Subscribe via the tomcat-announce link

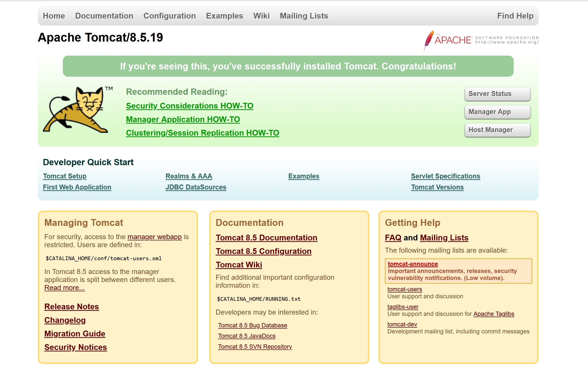pyautogui.click(x=413, y=264)
